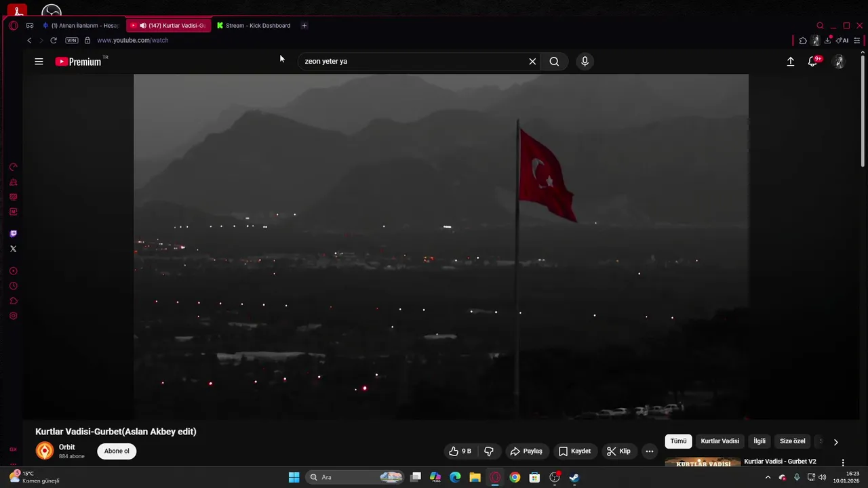Open the browser downloads icon
868x488 pixels.
(x=827, y=41)
